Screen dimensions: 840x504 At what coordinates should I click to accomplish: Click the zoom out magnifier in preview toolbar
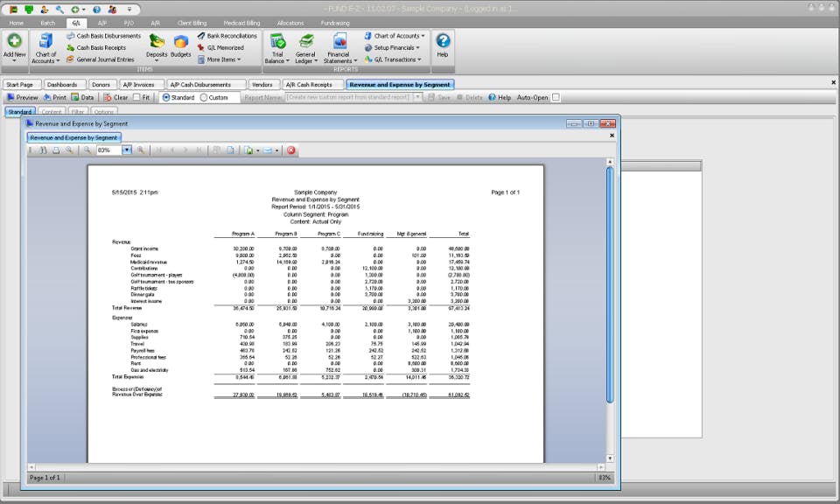pyautogui.click(x=87, y=150)
